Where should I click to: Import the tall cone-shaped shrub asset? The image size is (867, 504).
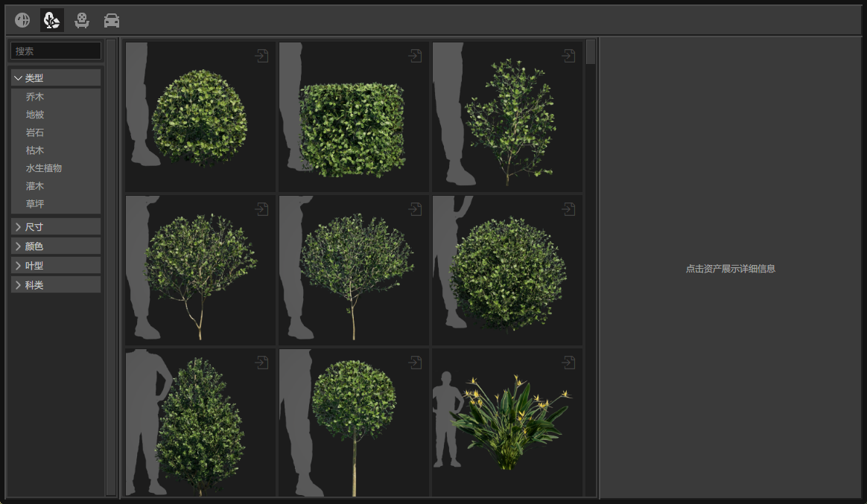click(x=261, y=363)
